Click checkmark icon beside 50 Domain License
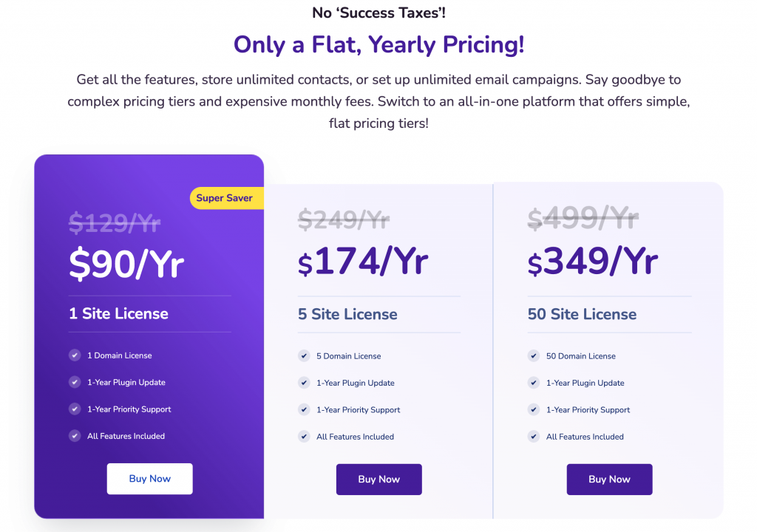The image size is (757, 532). point(534,356)
